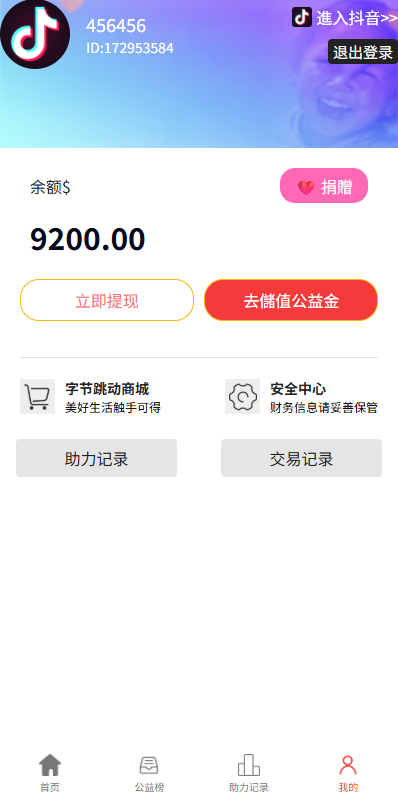Screen dimensions: 398x797
Task: Switch to the 公益榜 tab icon
Action: pos(149,765)
